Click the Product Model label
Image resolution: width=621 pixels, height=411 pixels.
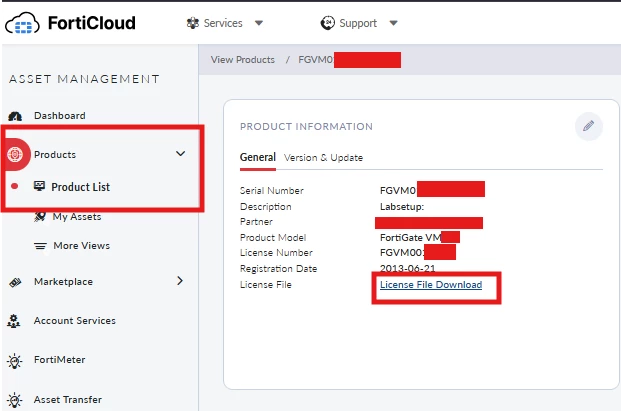coord(273,238)
